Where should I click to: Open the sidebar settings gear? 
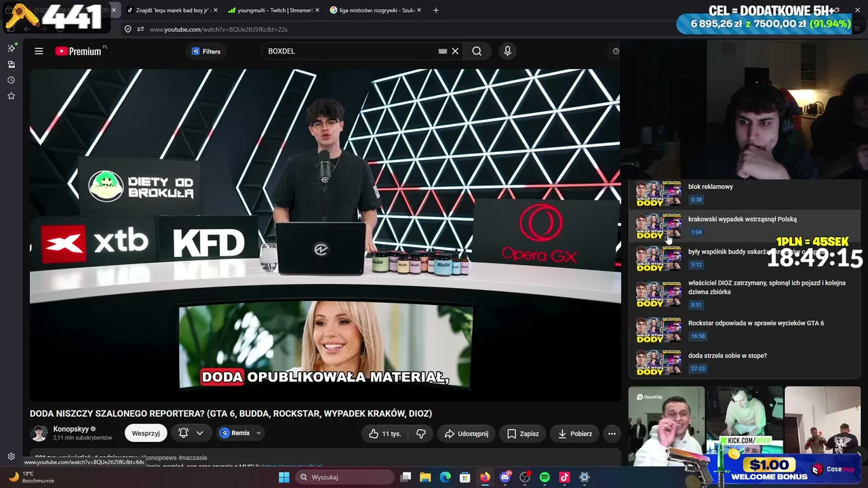click(11, 457)
